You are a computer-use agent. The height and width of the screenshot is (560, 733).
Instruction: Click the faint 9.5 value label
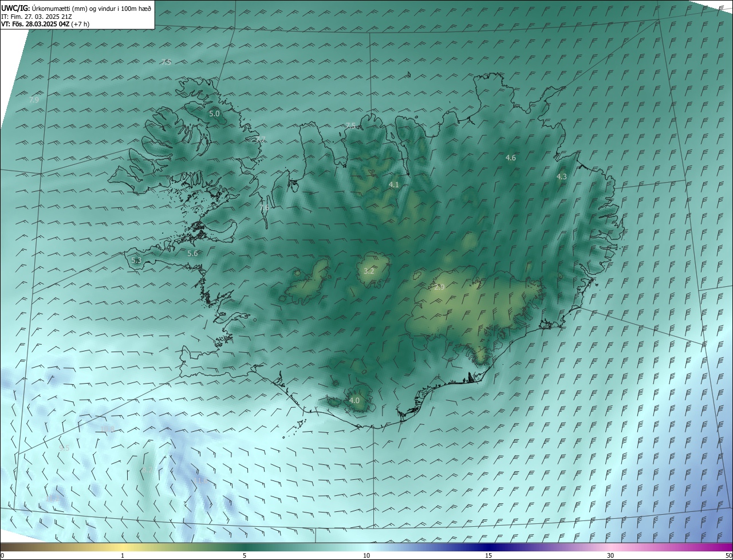click(64, 448)
